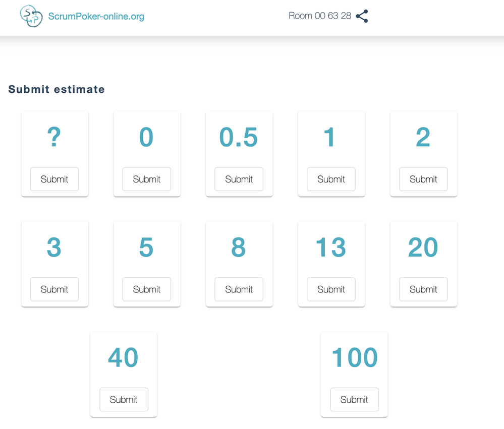504x429 pixels.
Task: Click the share room icon
Action: pyautogui.click(x=362, y=16)
